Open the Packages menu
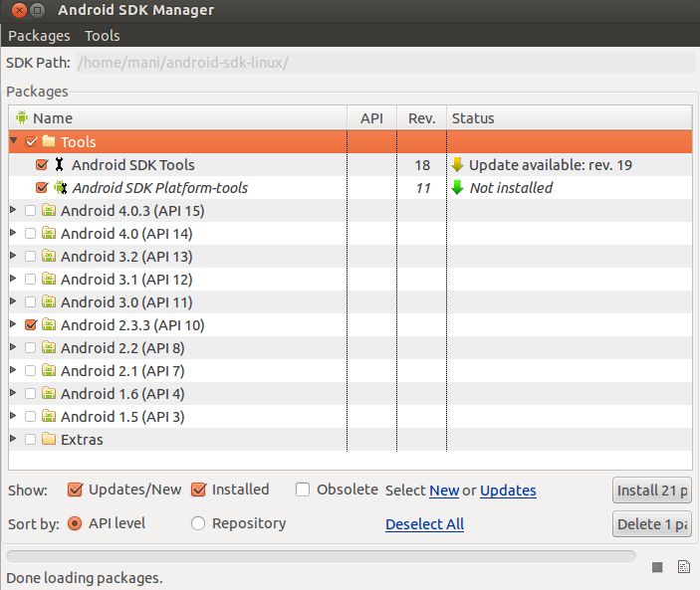This screenshot has width=700, height=590. tap(39, 36)
